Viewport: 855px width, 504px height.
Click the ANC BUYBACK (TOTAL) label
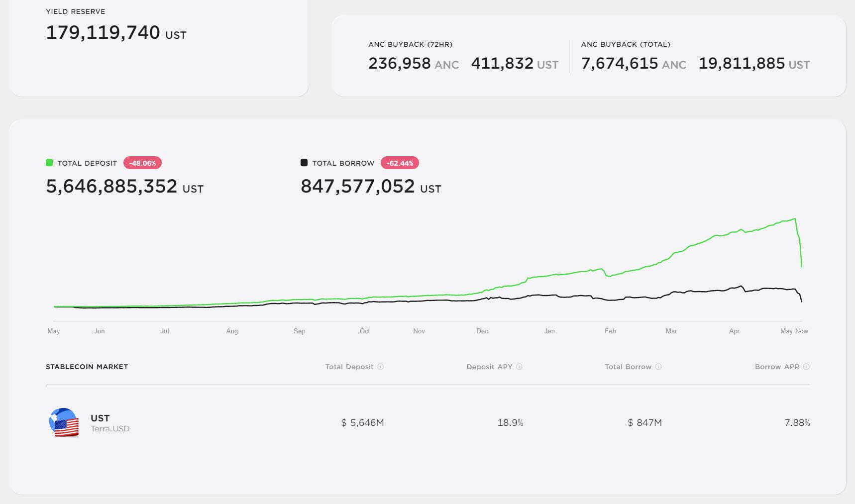click(626, 44)
